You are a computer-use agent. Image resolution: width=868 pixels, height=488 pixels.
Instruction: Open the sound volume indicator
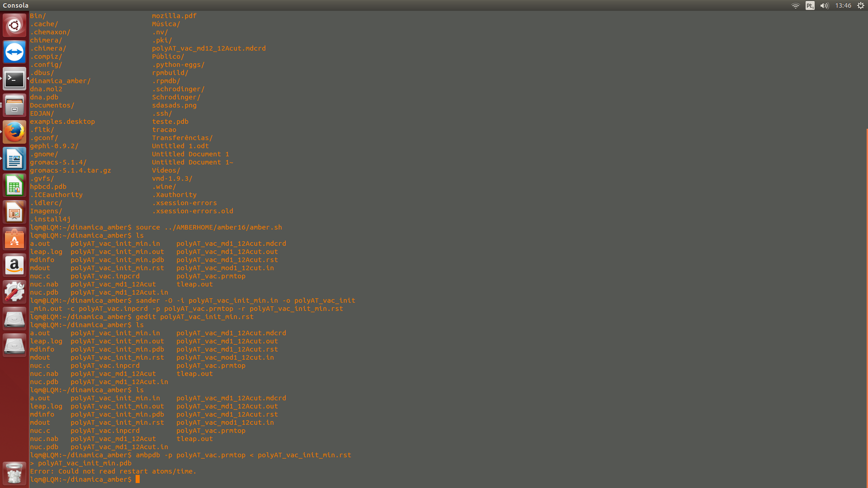point(824,5)
